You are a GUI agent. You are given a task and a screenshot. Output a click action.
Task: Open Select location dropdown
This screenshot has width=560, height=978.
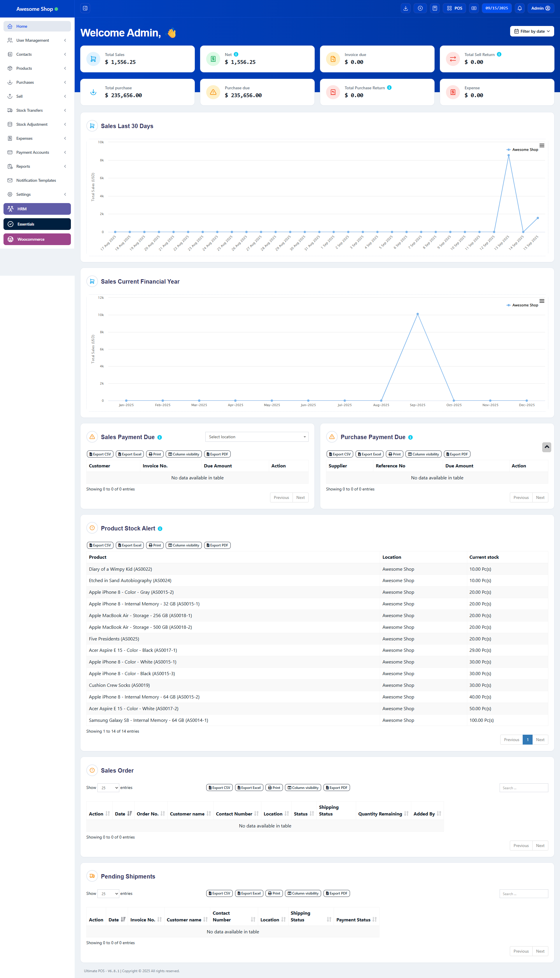coord(257,437)
